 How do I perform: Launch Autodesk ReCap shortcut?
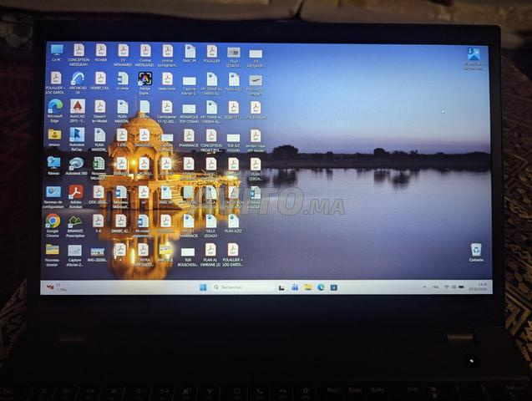77,140
